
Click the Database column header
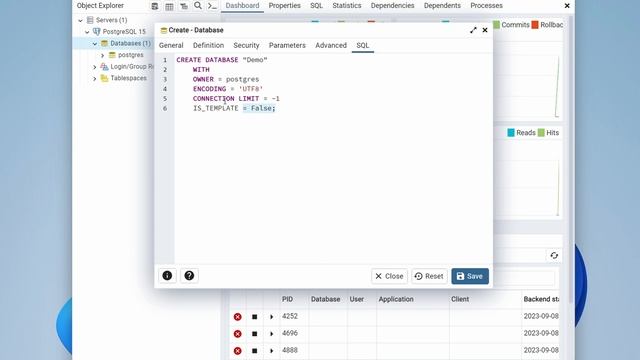coord(326,299)
